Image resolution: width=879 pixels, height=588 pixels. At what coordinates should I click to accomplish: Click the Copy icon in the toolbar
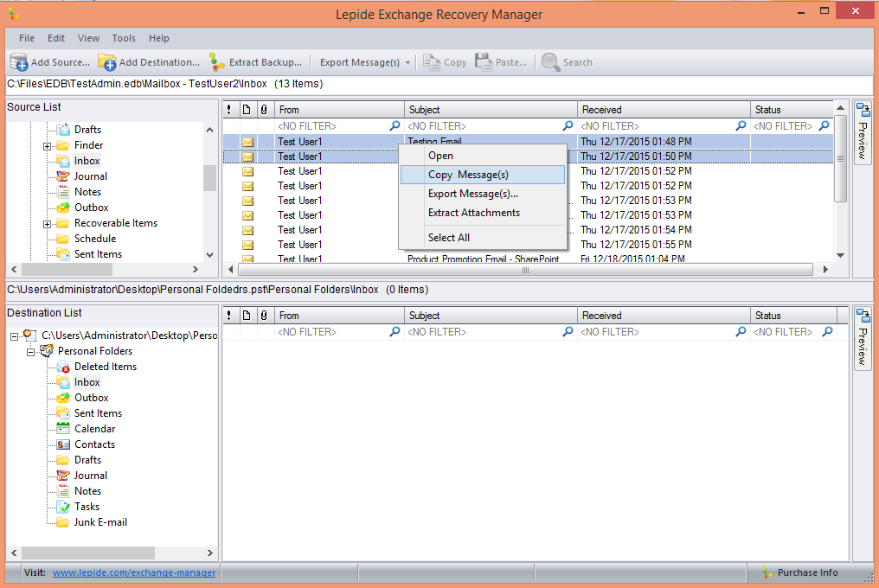click(431, 61)
